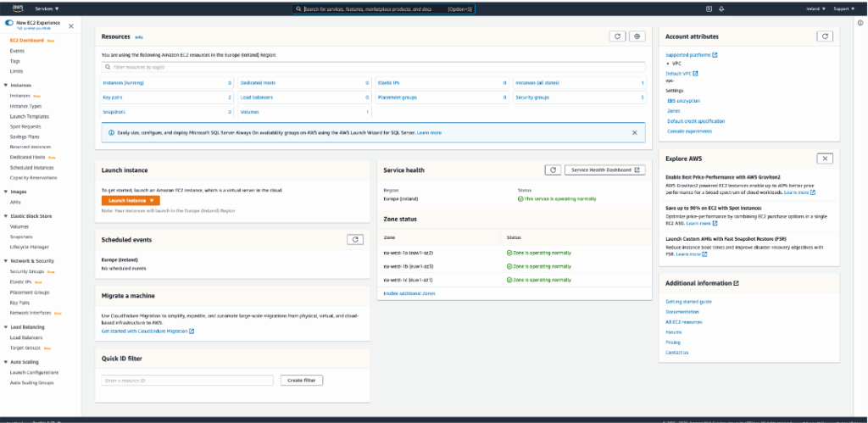Refresh the Account attributes panel

point(824,36)
